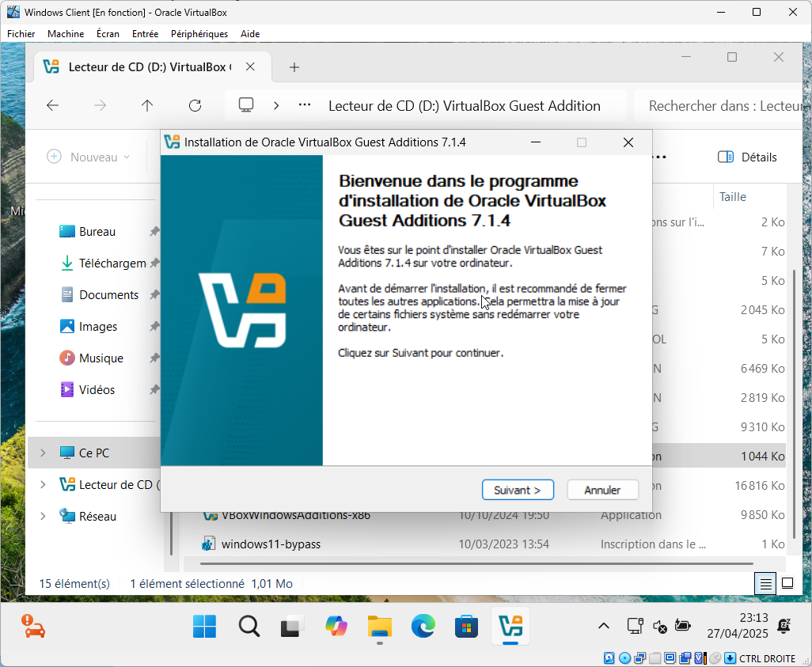
Task: Close the Lecteur de CD Explorer tab
Action: [250, 66]
